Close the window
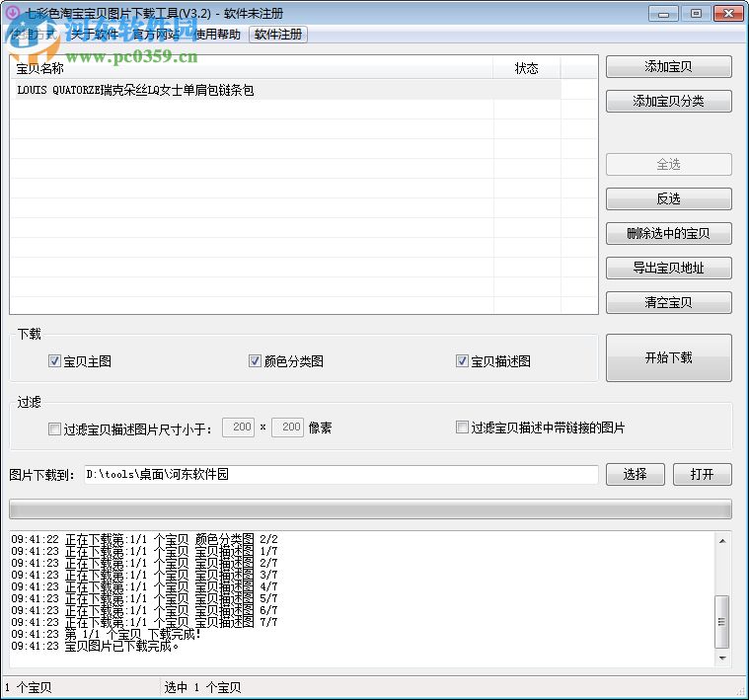 [x=728, y=14]
